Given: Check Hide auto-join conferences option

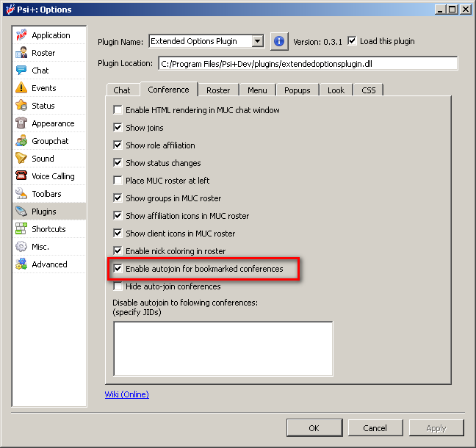Looking at the screenshot, I should [118, 286].
